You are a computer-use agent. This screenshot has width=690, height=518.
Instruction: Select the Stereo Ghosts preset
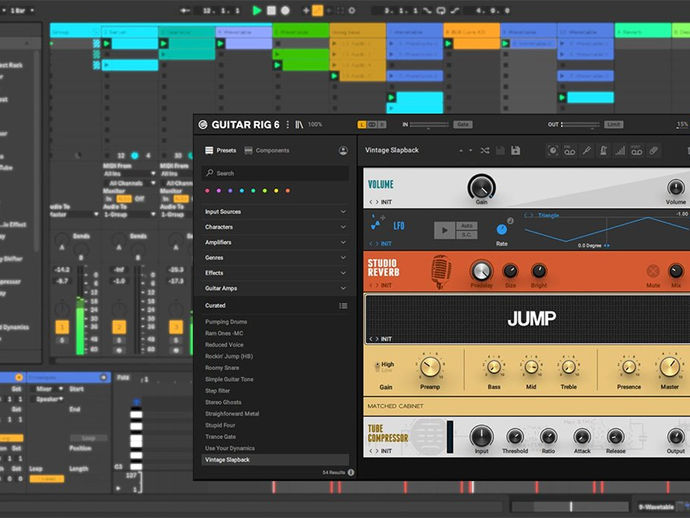point(223,402)
